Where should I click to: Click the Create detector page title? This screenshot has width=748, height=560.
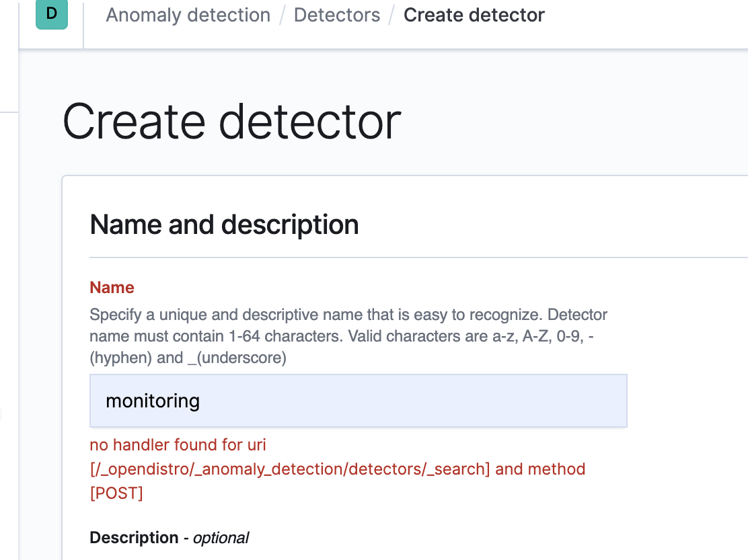point(231,121)
